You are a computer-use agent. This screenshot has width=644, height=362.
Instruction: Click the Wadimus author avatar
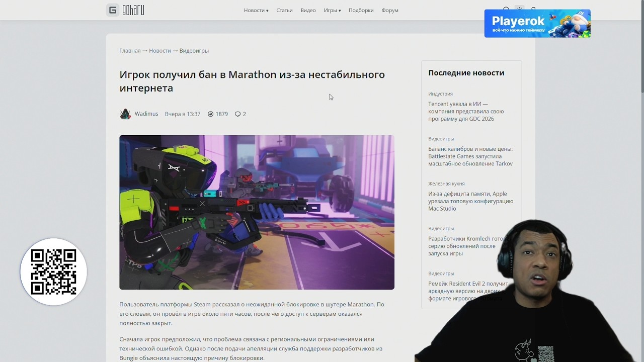[x=125, y=114]
